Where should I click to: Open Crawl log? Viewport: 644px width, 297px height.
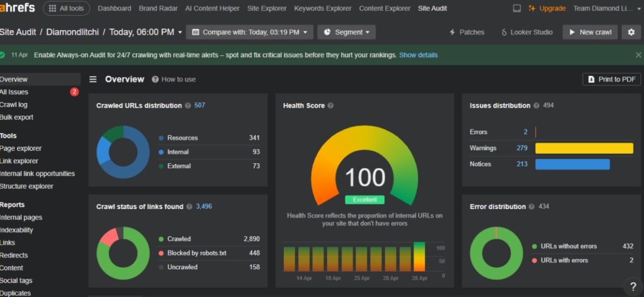click(x=14, y=105)
